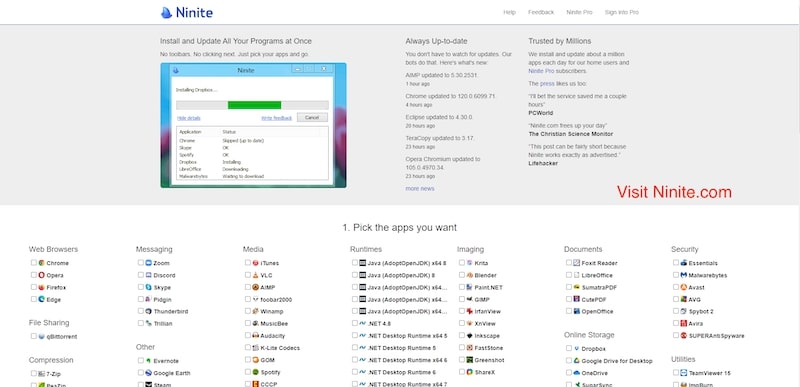This screenshot has height=387, width=800.
Task: Tick the .NET 4.8 checkbox
Action: 355,323
